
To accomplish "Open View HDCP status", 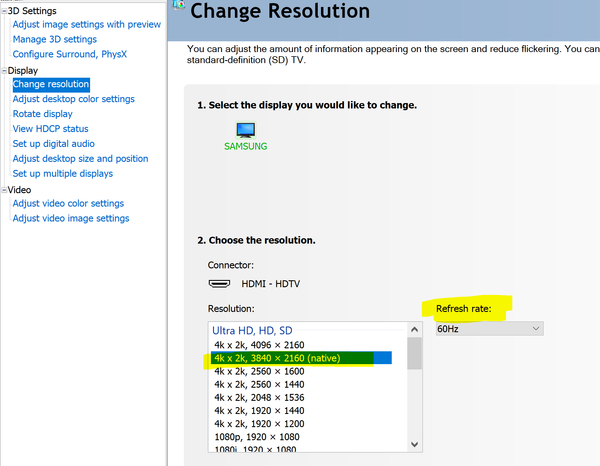I will click(51, 129).
